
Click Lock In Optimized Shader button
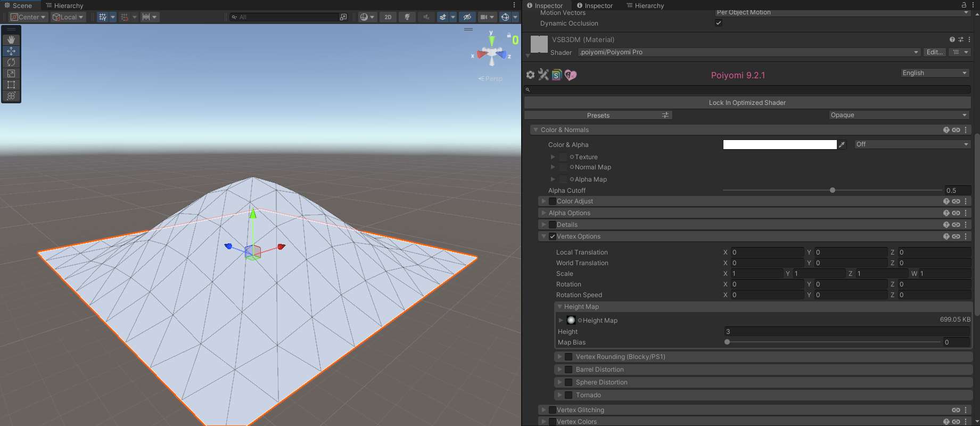pyautogui.click(x=747, y=103)
